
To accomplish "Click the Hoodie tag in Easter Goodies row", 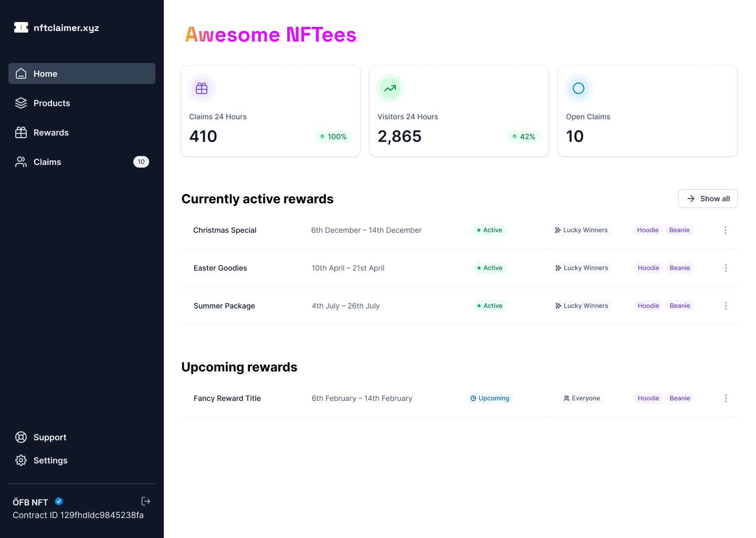I will click(648, 268).
